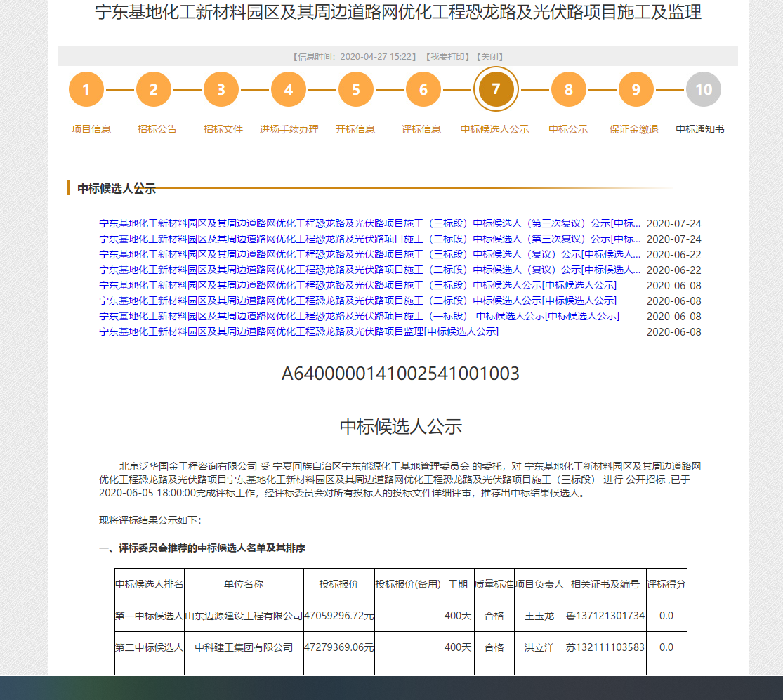783x700 pixels.
Task: Click step circle 3 招标文件
Action: (221, 89)
